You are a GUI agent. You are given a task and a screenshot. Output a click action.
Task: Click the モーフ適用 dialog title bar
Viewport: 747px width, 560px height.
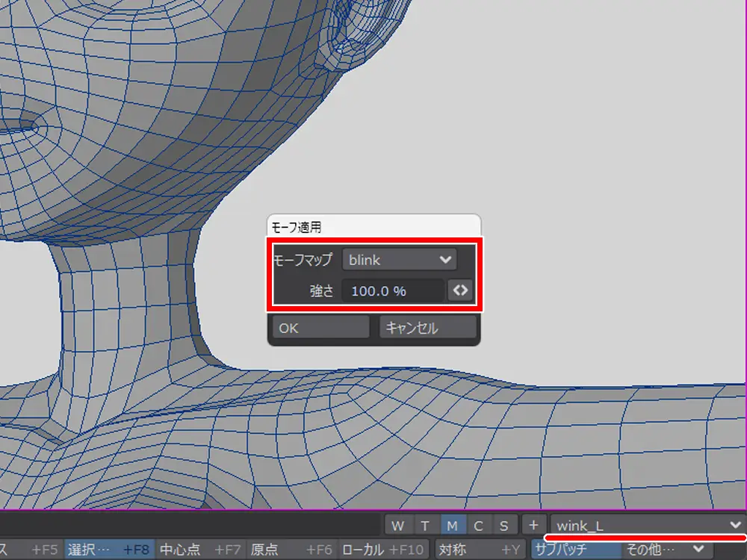(373, 225)
